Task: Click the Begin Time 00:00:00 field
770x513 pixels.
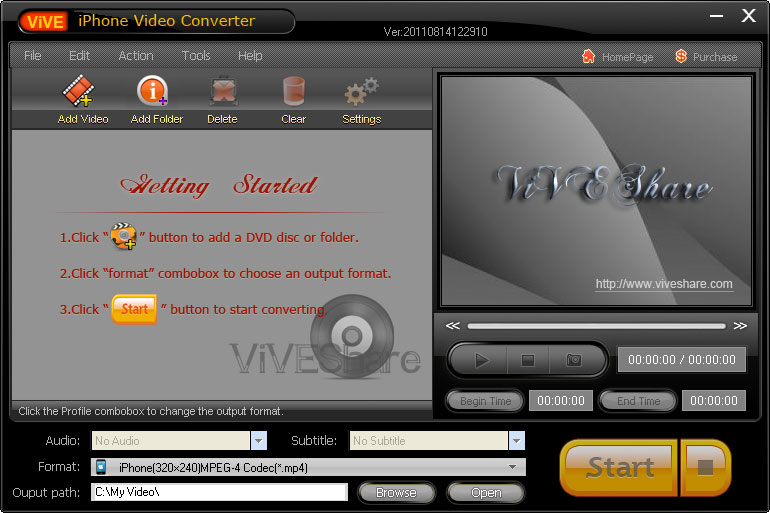Action: pos(561,401)
